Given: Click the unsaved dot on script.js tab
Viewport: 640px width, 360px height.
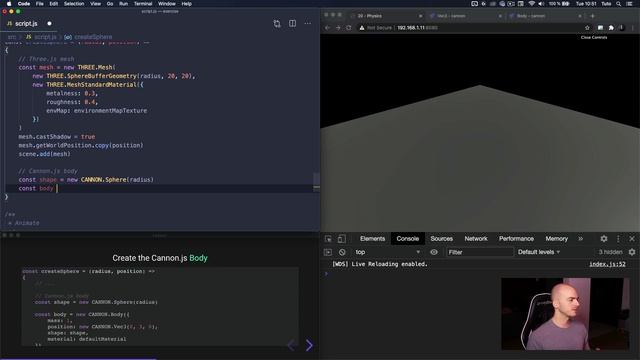Looking at the screenshot, I should [x=49, y=24].
